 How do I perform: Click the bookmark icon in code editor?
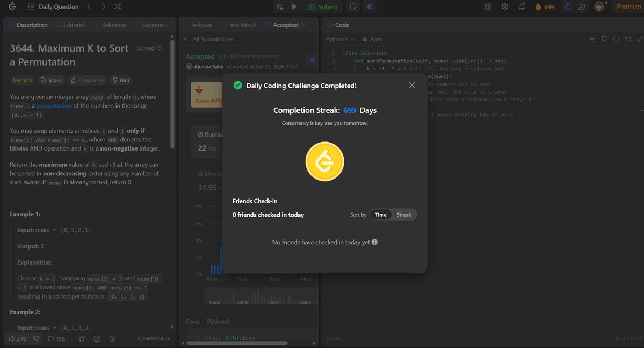[604, 39]
